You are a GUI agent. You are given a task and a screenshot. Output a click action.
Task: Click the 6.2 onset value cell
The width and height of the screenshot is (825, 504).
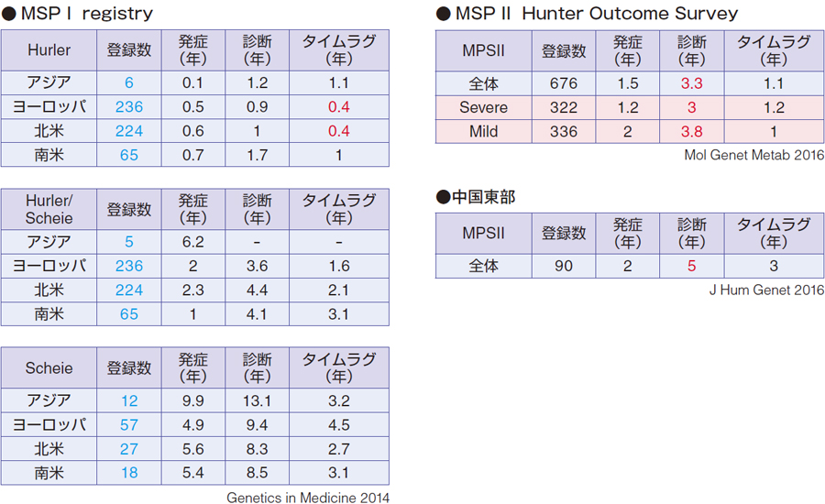tap(192, 242)
